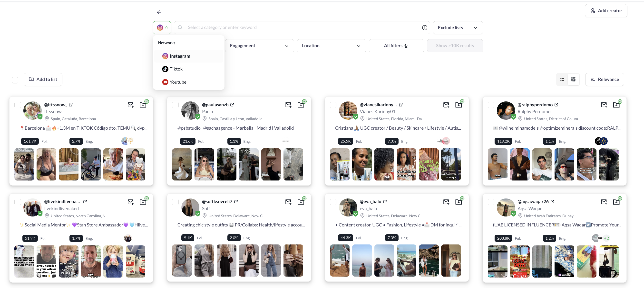Switch to grid view icon

(x=574, y=79)
